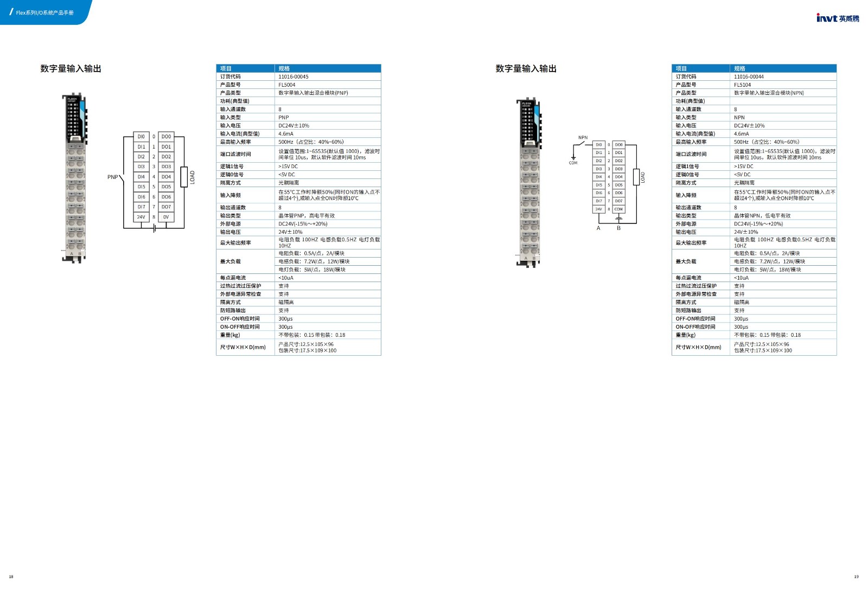The width and height of the screenshot is (868, 589).
Task: Click the 0V terminal in the PNP wiring diagram
Action: point(166,217)
